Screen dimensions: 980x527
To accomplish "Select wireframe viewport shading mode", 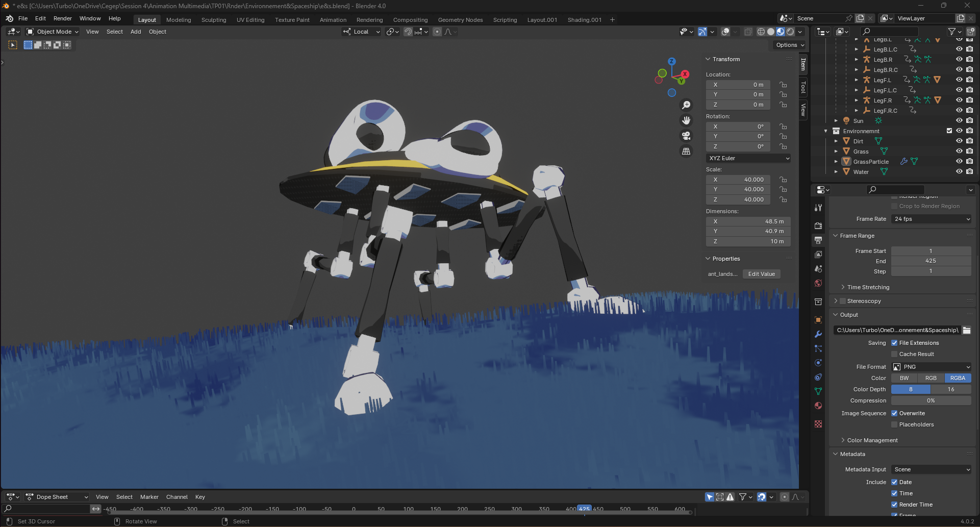I will point(761,32).
